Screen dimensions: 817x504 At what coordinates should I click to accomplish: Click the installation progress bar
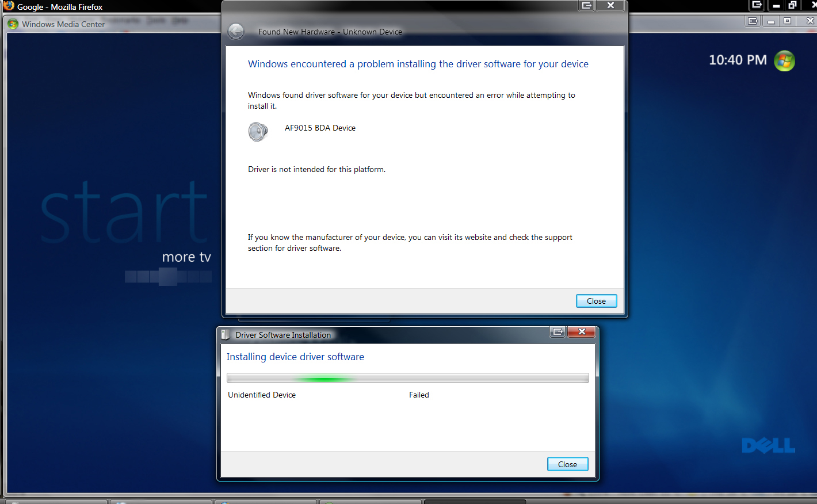(x=407, y=378)
